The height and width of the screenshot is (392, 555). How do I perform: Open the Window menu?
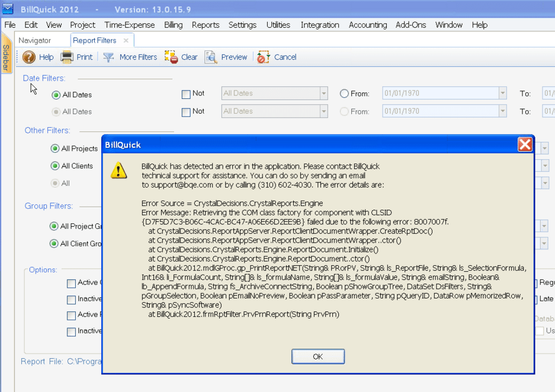pyautogui.click(x=449, y=25)
